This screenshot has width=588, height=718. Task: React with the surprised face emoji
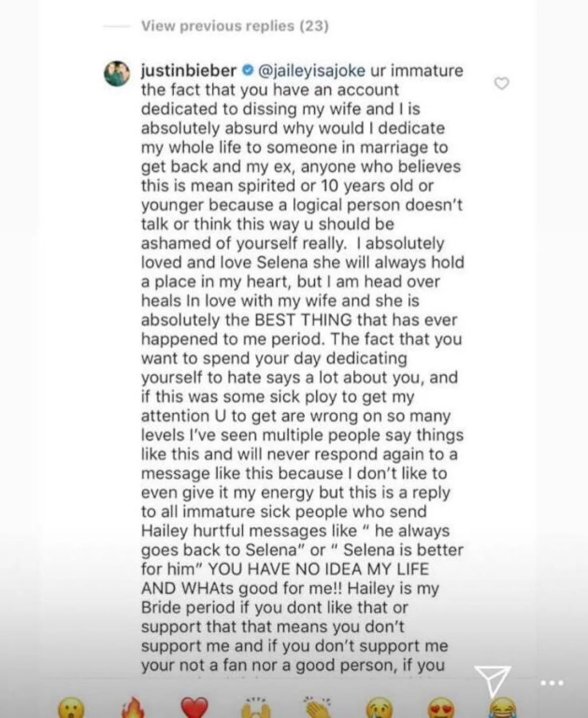pyautogui.click(x=72, y=708)
